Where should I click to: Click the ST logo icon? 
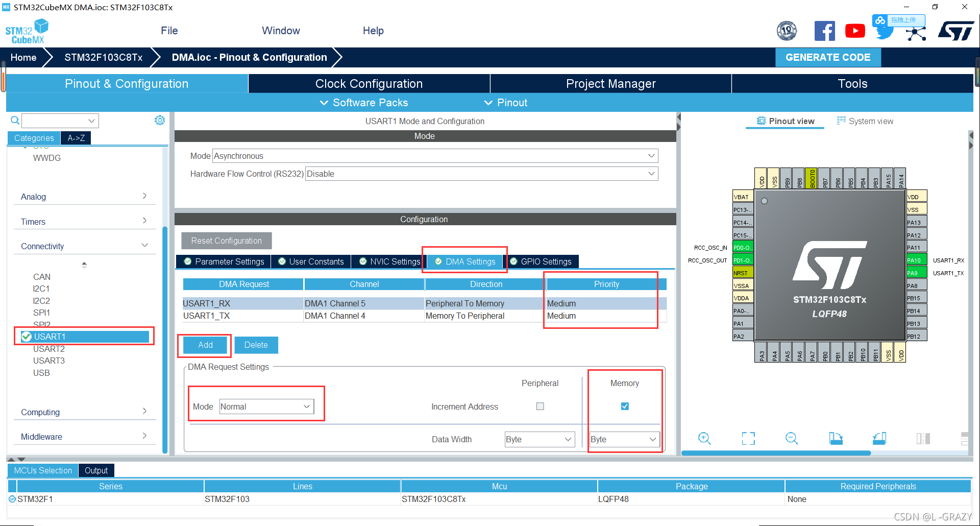pyautogui.click(x=956, y=31)
